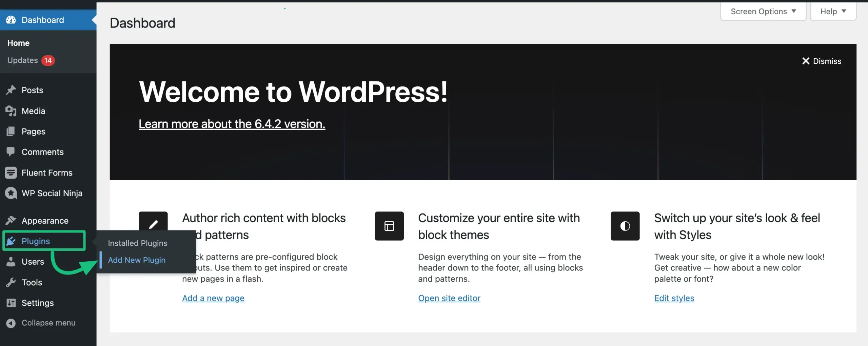Expand the Screen Options panel
Viewport: 868px width, 346px height.
click(x=763, y=11)
